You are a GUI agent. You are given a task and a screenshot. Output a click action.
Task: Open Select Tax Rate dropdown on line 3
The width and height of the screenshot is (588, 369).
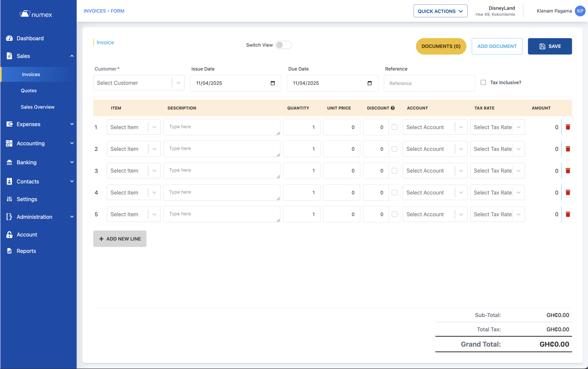click(x=497, y=171)
